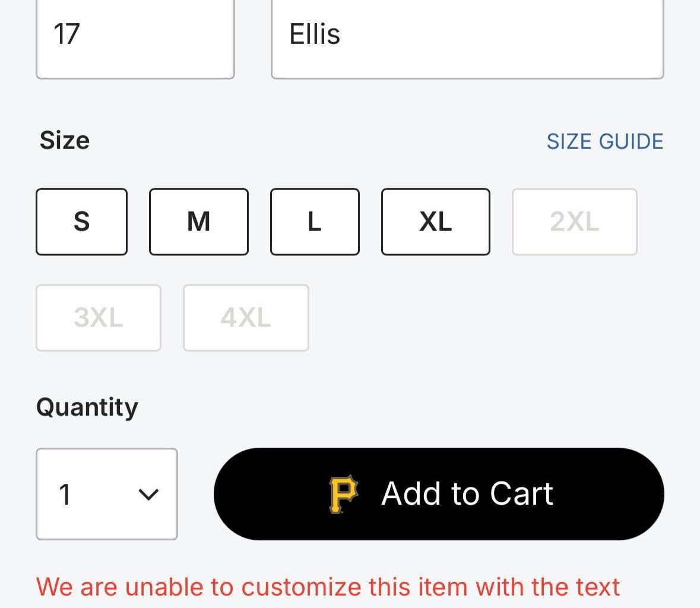Click the quantity dropdown chevron arrow
The width and height of the screenshot is (700, 608).
[150, 493]
